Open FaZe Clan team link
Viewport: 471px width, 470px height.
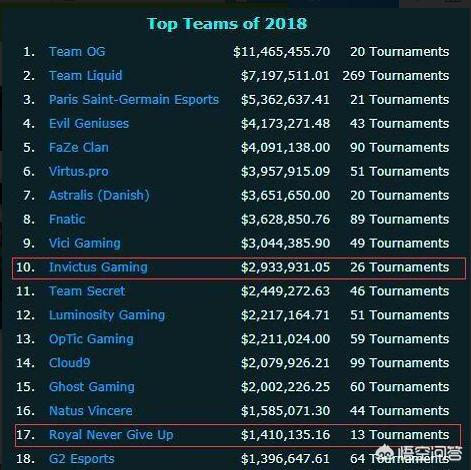[x=79, y=148]
